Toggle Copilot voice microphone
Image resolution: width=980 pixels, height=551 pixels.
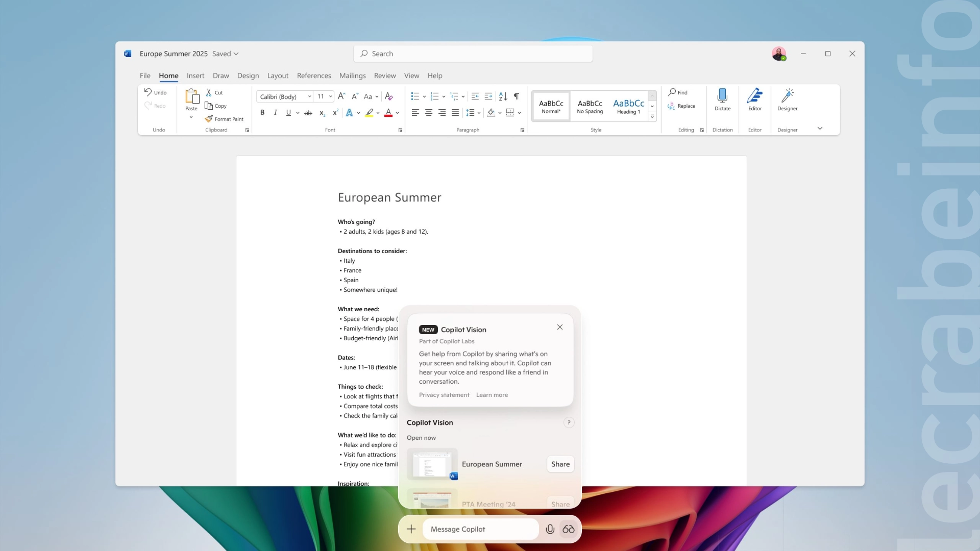click(x=550, y=529)
